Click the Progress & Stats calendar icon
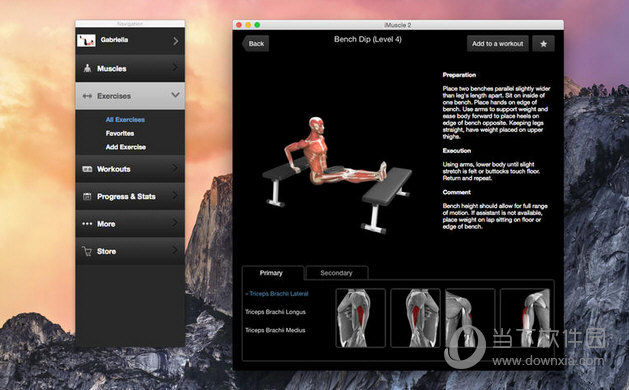This screenshot has height=390, width=629. point(87,196)
